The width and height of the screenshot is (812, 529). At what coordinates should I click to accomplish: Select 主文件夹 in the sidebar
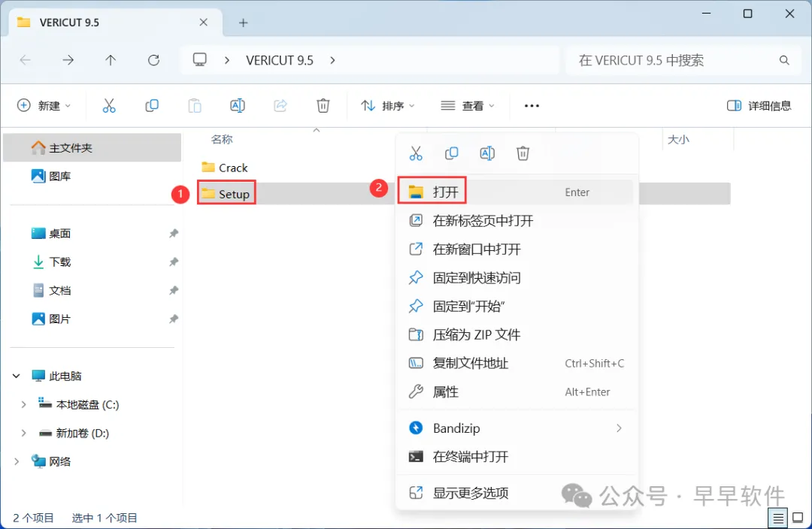click(92, 148)
